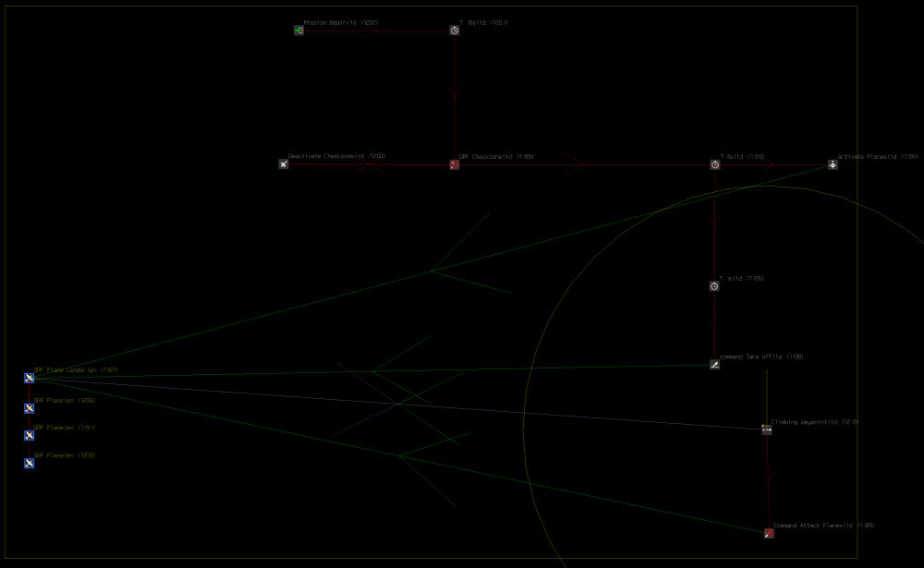Select the QRF Plane Leader aircraft icon

[x=29, y=378]
